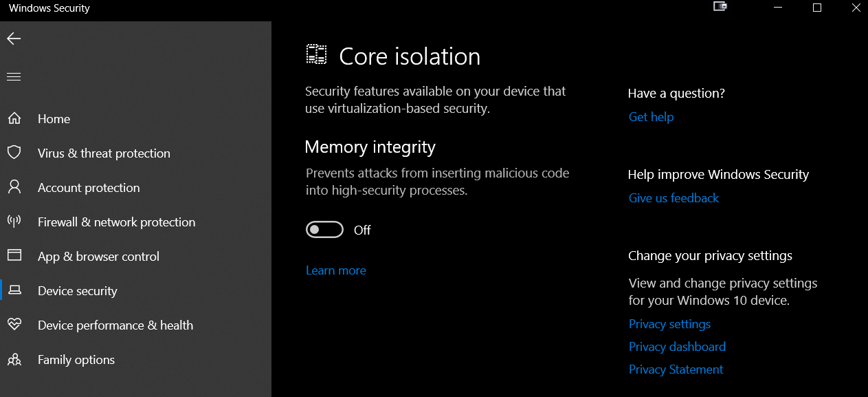The width and height of the screenshot is (868, 397).
Task: Go to the Home section
Action: [54, 118]
